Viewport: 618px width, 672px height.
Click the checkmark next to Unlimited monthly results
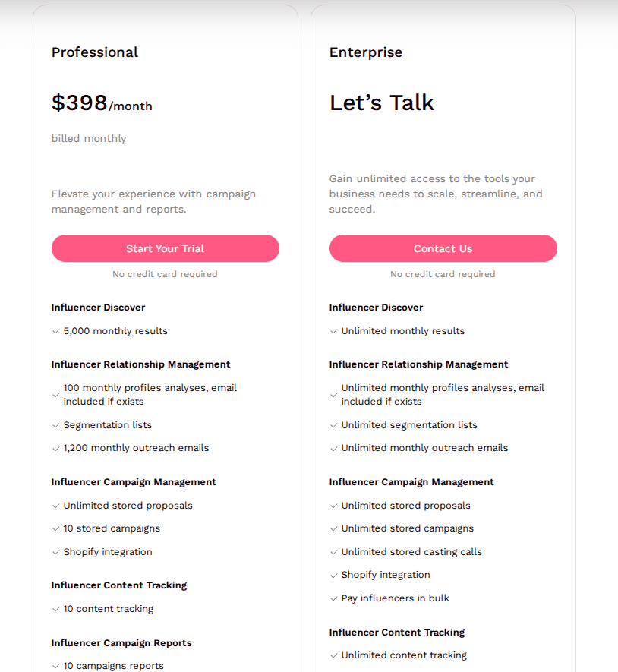[x=334, y=331]
